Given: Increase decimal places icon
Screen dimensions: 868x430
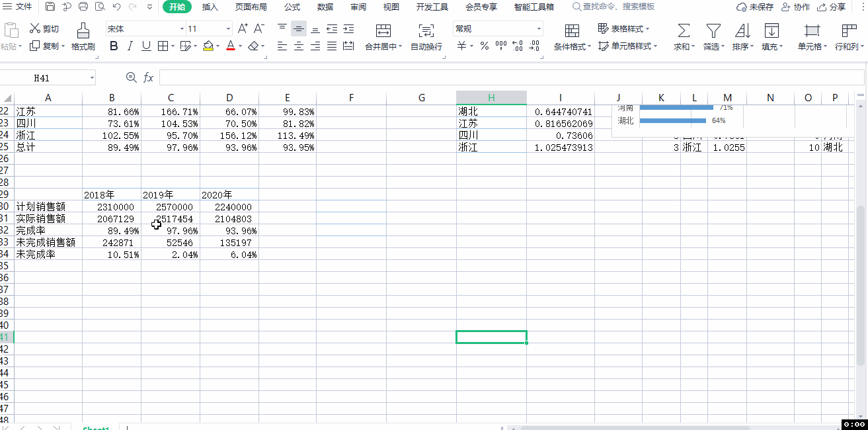Looking at the screenshot, I should pos(518,46).
